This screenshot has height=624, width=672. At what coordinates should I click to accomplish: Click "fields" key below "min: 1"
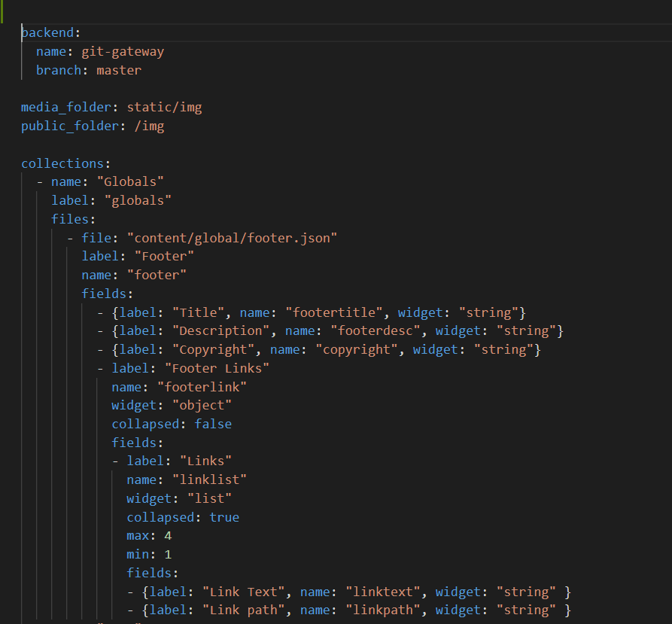coord(149,573)
